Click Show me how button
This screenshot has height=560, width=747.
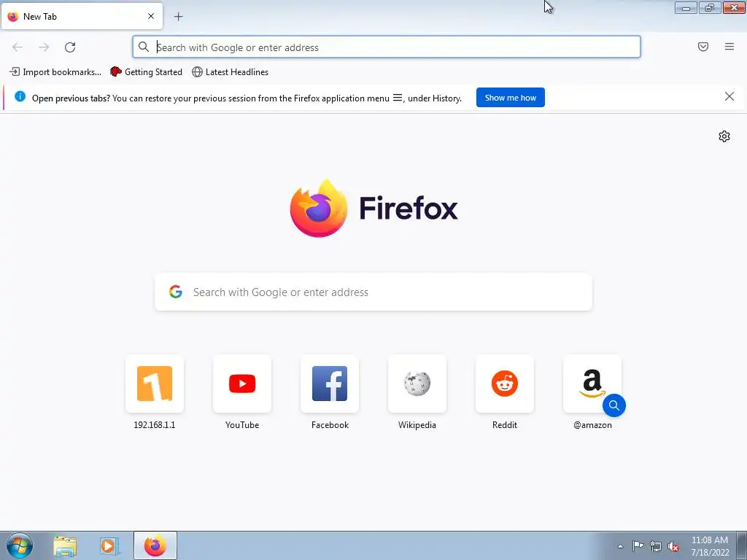coord(510,98)
